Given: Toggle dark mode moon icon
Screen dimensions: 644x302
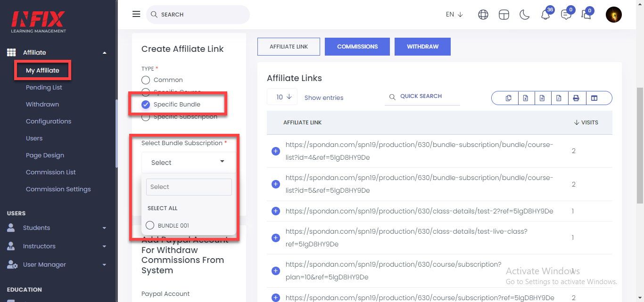Looking at the screenshot, I should [x=525, y=15].
